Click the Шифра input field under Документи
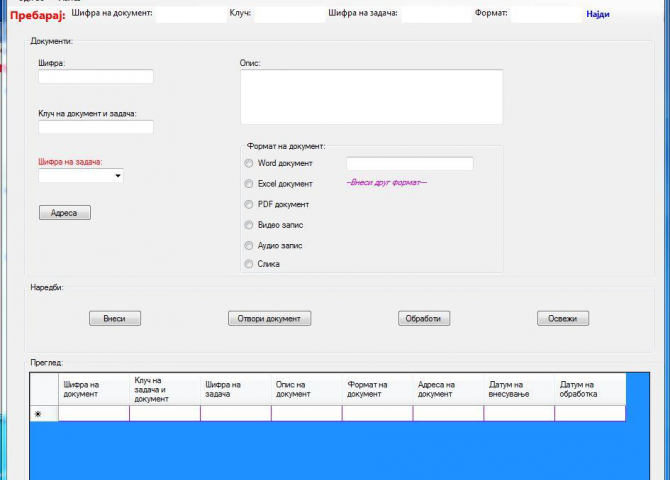This screenshot has height=480, width=670. click(x=95, y=77)
